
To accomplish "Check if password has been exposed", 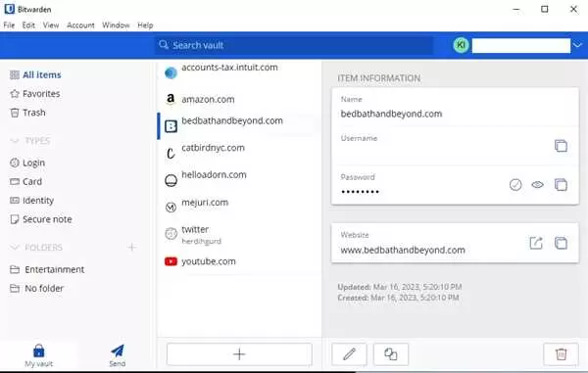I will pos(515,185).
